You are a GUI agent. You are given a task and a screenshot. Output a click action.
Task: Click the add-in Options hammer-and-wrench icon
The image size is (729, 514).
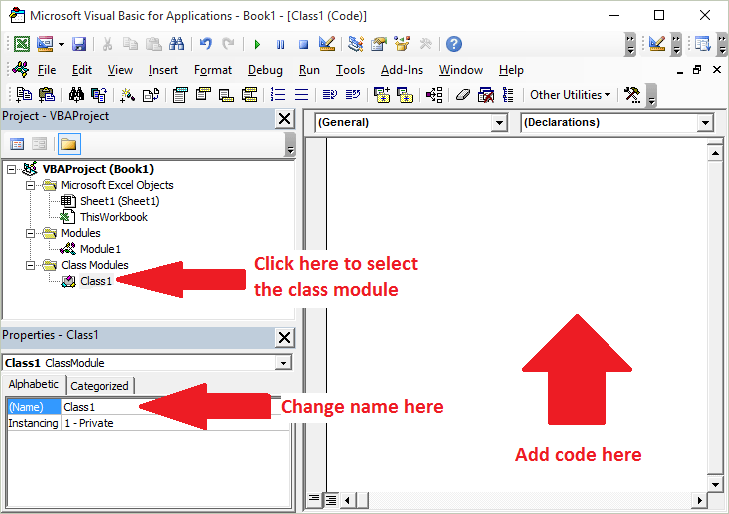click(x=632, y=95)
